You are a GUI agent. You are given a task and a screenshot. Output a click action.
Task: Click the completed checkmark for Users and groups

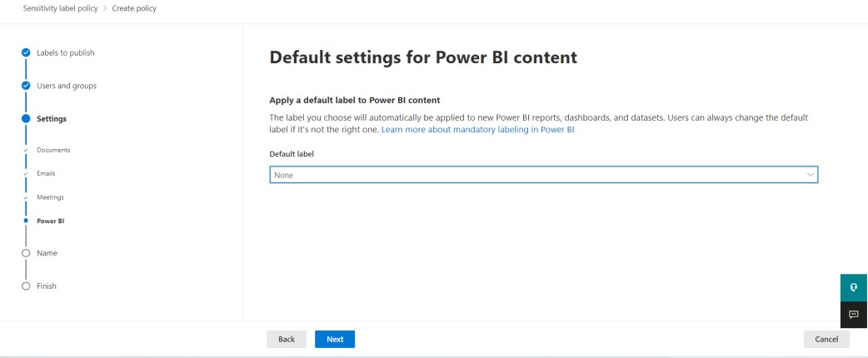point(26,86)
